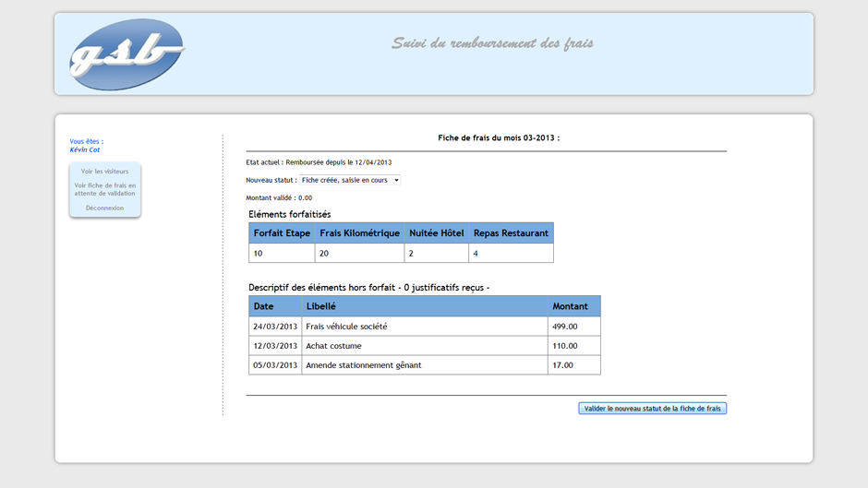868x488 pixels.
Task: Click Frais Kilométrique value 20
Action: (x=360, y=254)
